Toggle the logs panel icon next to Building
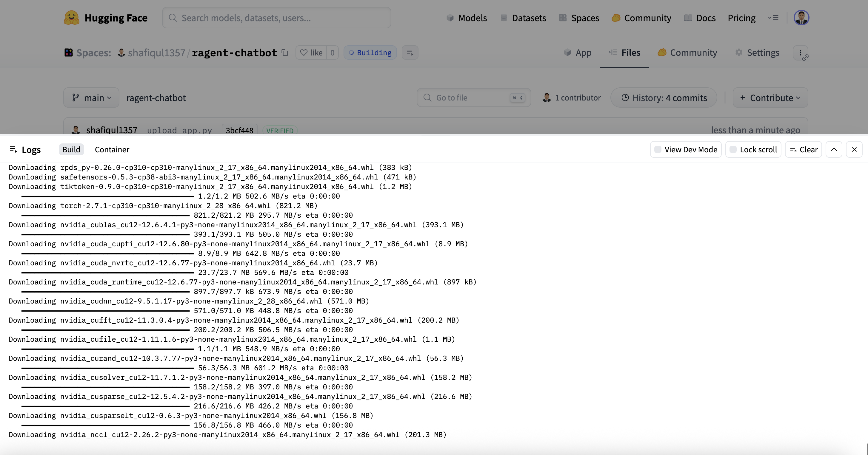The width and height of the screenshot is (868, 455). pos(410,52)
